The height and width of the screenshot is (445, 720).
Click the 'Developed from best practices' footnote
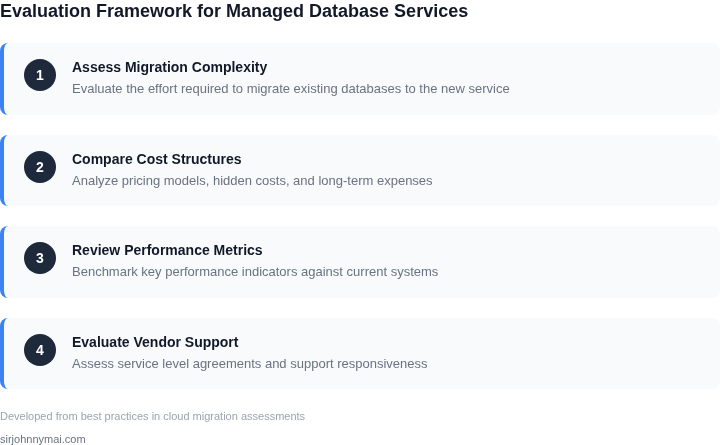tap(152, 416)
